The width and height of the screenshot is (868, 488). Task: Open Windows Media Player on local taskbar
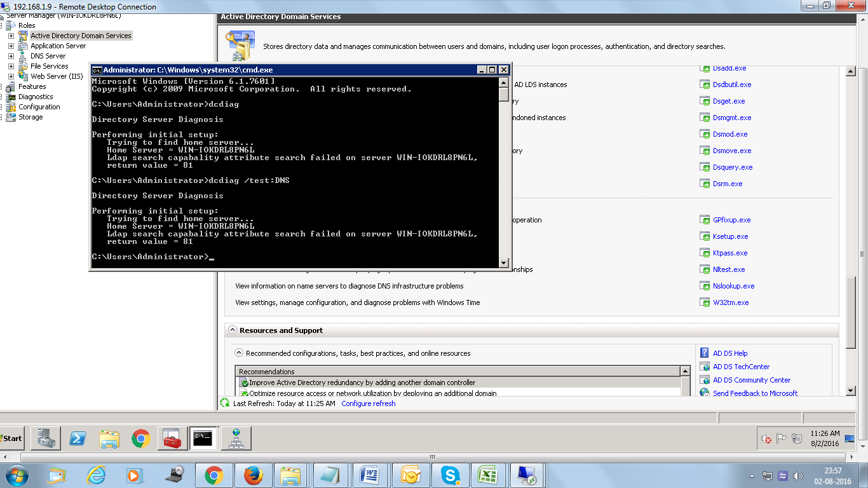134,475
